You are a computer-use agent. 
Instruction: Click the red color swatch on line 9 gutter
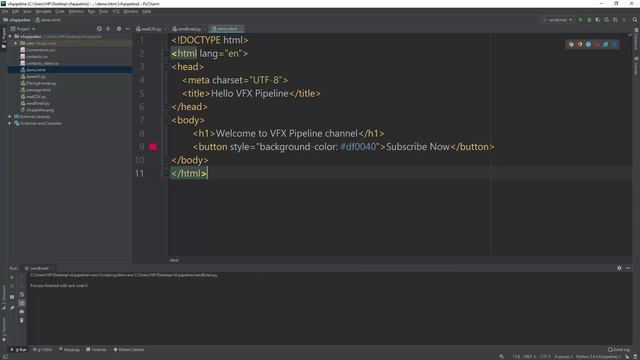[153, 147]
